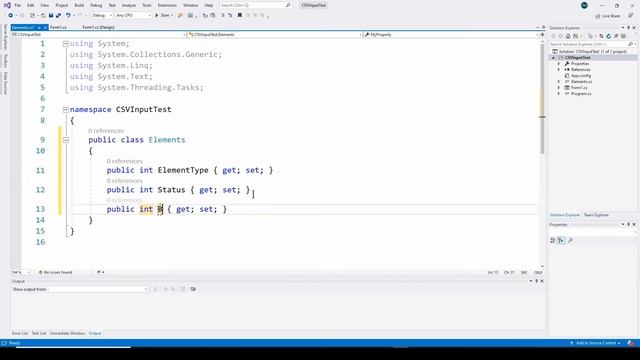Click the No issues found indicator
640x360 pixels.
[56, 272]
